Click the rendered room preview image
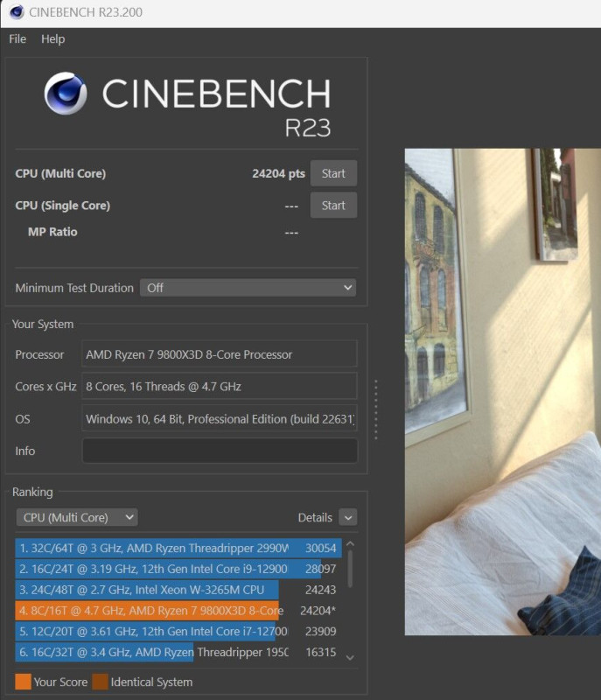 [x=503, y=391]
